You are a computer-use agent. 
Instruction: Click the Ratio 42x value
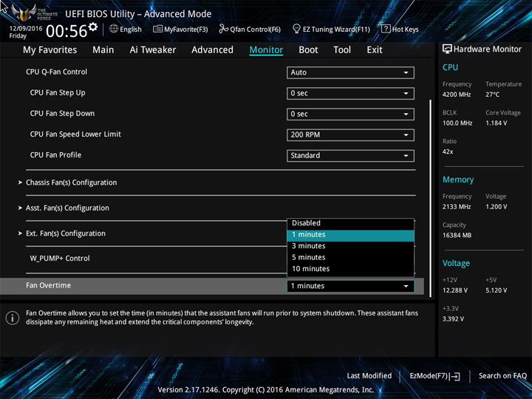[448, 151]
